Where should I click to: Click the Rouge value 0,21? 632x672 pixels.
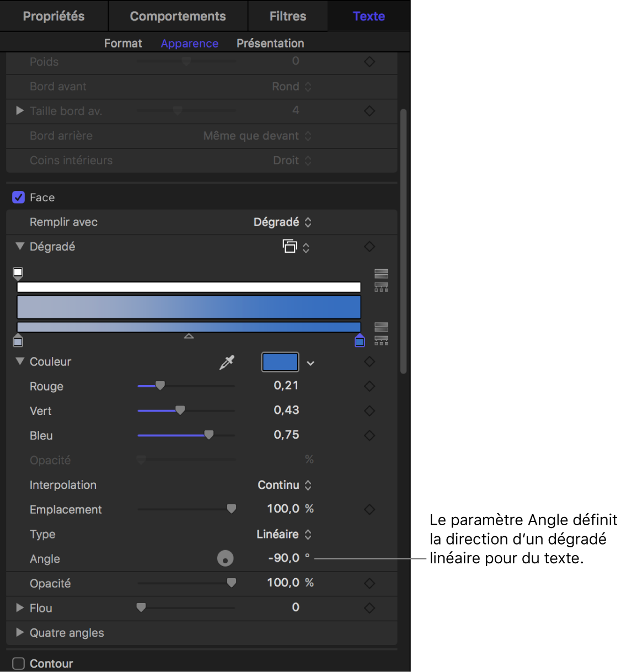pos(286,386)
